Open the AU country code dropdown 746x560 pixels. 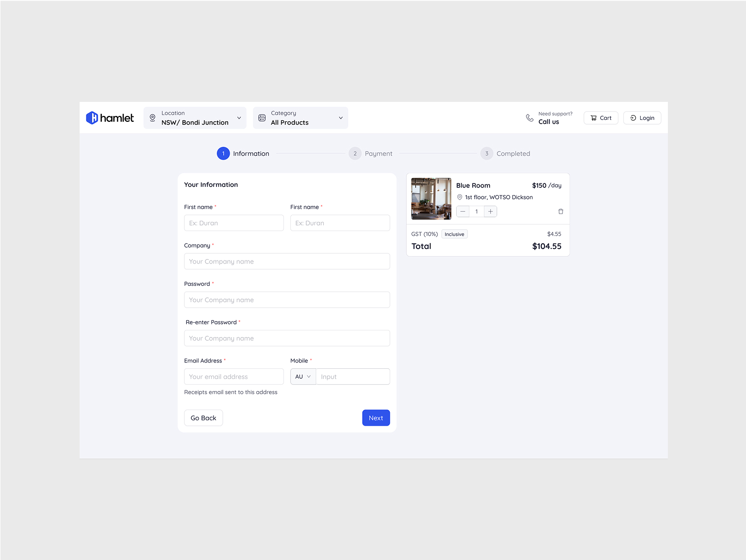[x=303, y=377]
